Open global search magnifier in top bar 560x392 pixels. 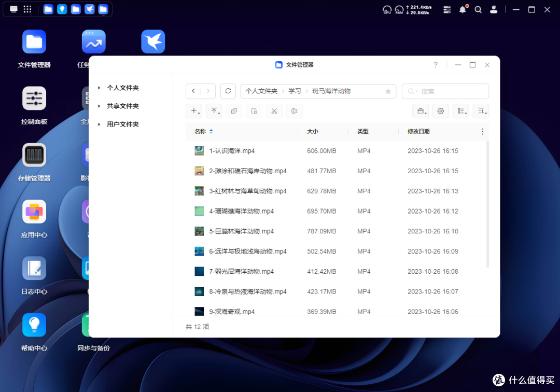[478, 10]
